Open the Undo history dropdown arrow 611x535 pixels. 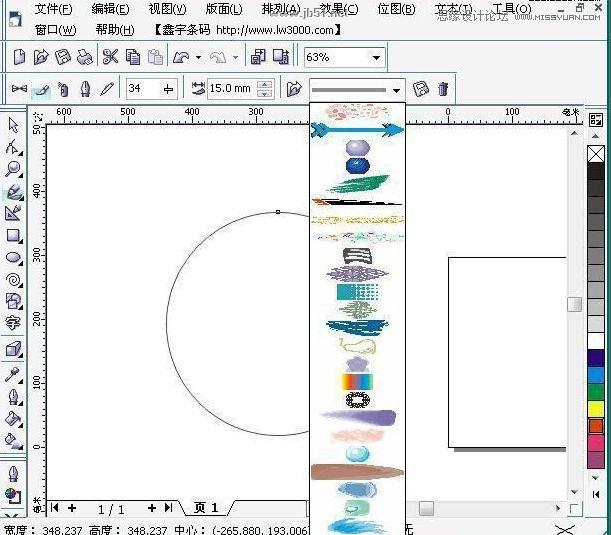pyautogui.click(x=198, y=58)
